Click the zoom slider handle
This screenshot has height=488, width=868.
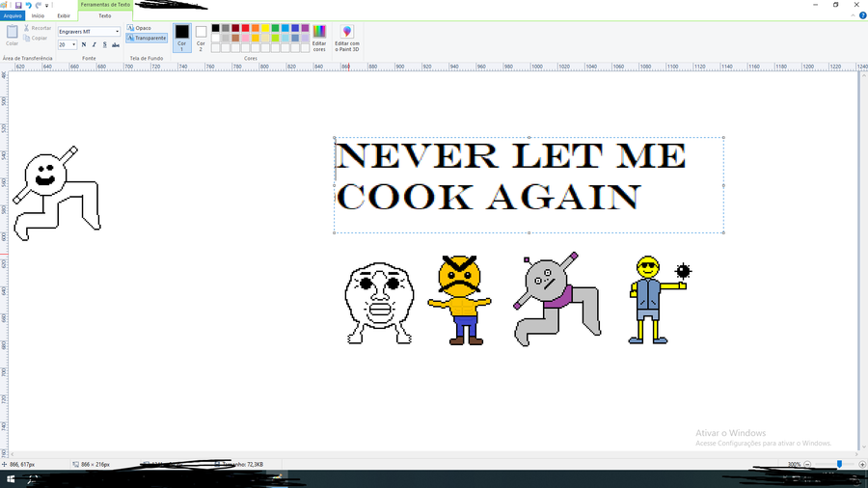[x=839, y=464]
